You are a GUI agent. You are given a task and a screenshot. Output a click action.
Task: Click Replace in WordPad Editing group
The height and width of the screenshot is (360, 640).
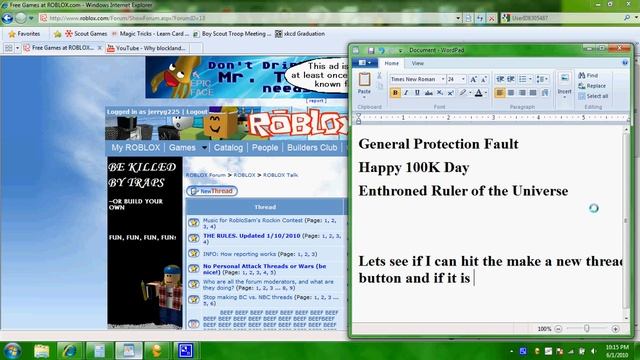click(592, 86)
